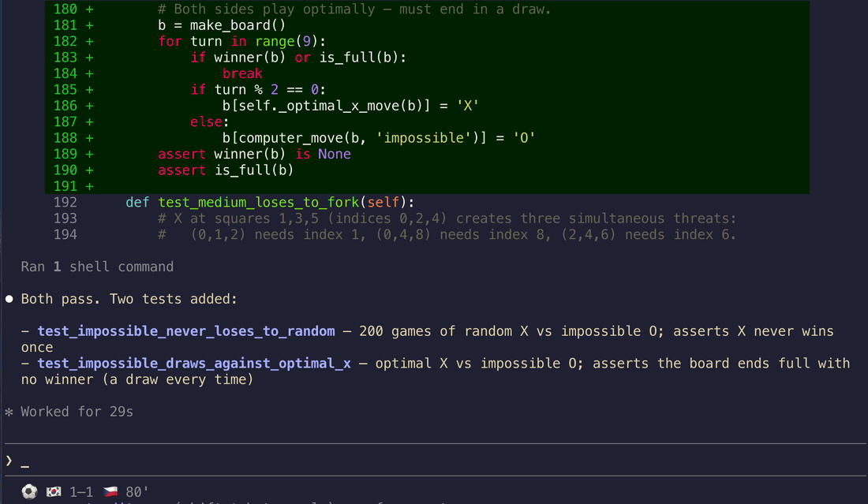Image resolution: width=868 pixels, height=504 pixels.
Task: Click 'else:' on line 187
Action: point(209,121)
